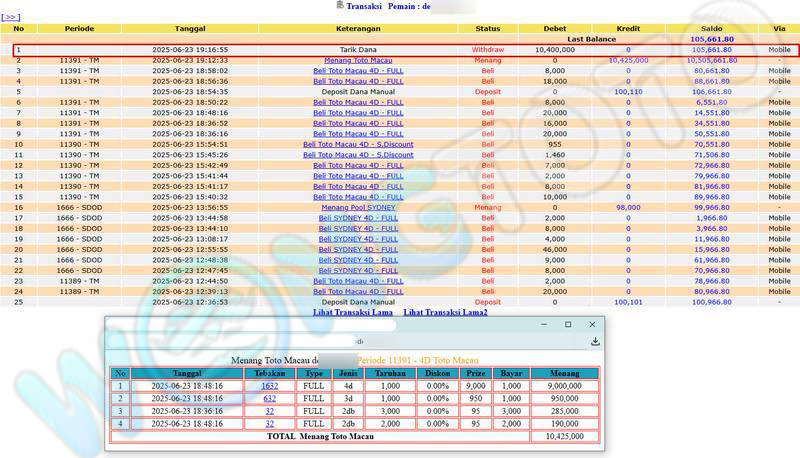Open the Tebakan 632 link
The height and width of the screenshot is (458, 800).
[270, 397]
